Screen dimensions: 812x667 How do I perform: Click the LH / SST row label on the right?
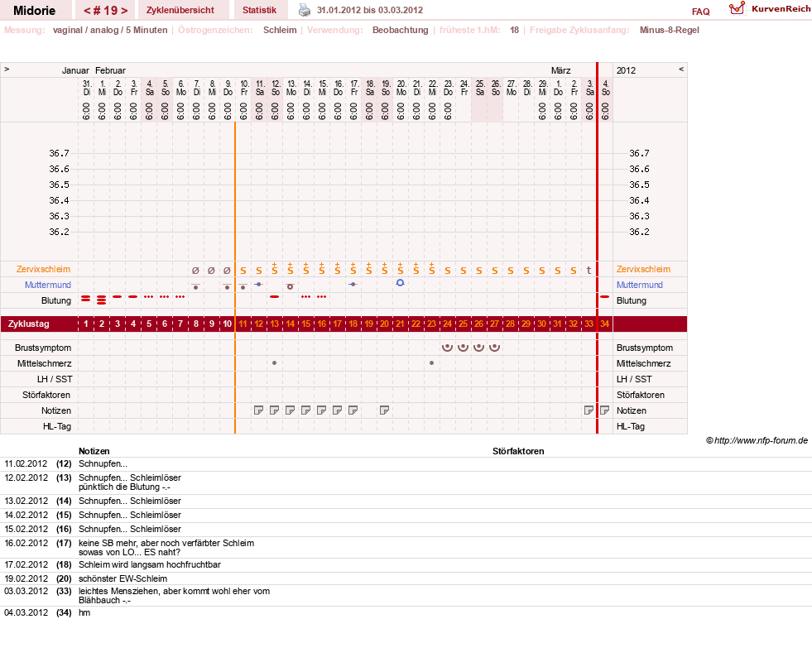pos(634,379)
